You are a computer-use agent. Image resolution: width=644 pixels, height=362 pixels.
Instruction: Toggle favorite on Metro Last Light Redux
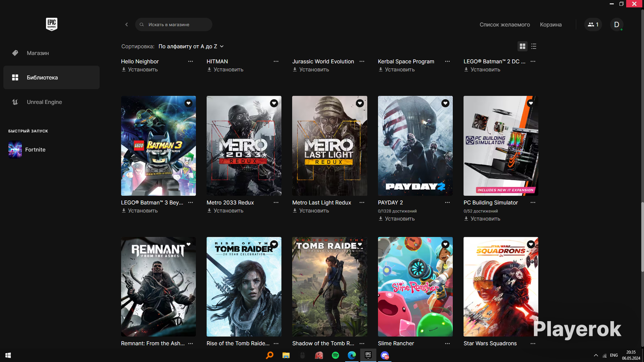(x=360, y=103)
